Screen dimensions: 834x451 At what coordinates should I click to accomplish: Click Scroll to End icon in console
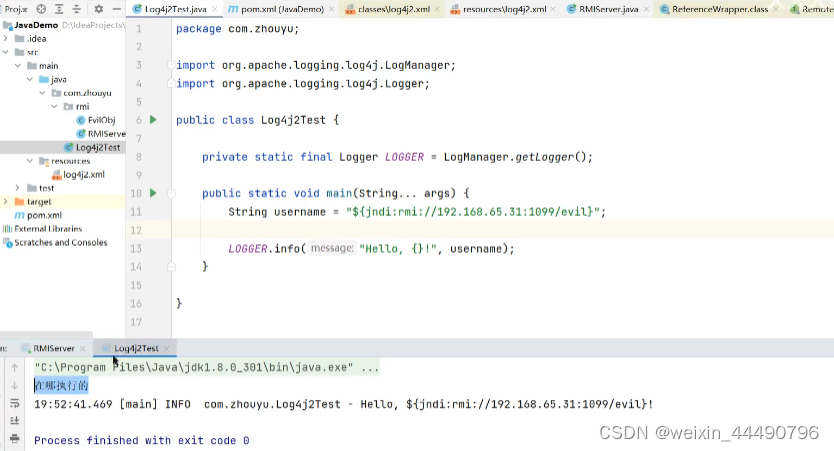(x=14, y=421)
